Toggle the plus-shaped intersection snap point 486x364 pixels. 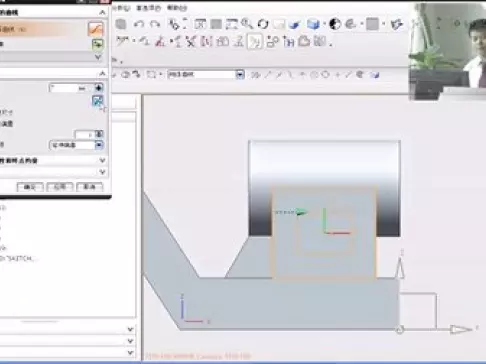337,75
